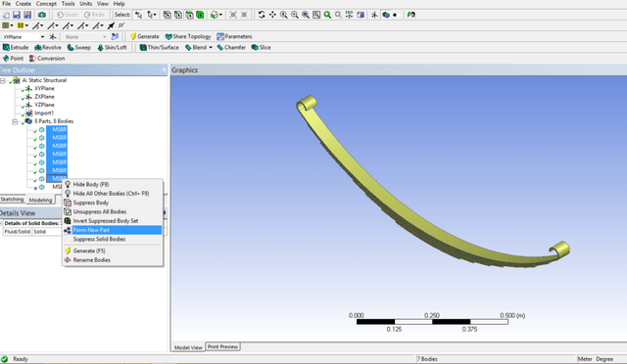This screenshot has height=364, width=627.
Task: Switch to the Sketching tab
Action: click(12, 199)
